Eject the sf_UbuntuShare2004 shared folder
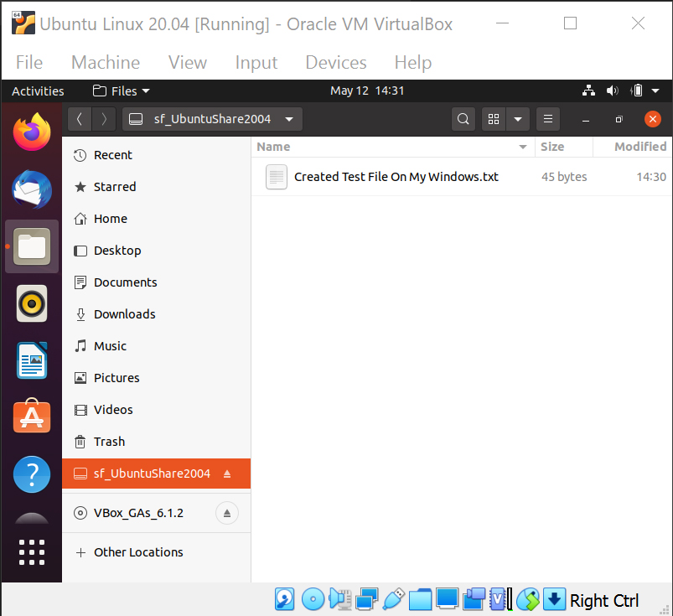 point(227,473)
